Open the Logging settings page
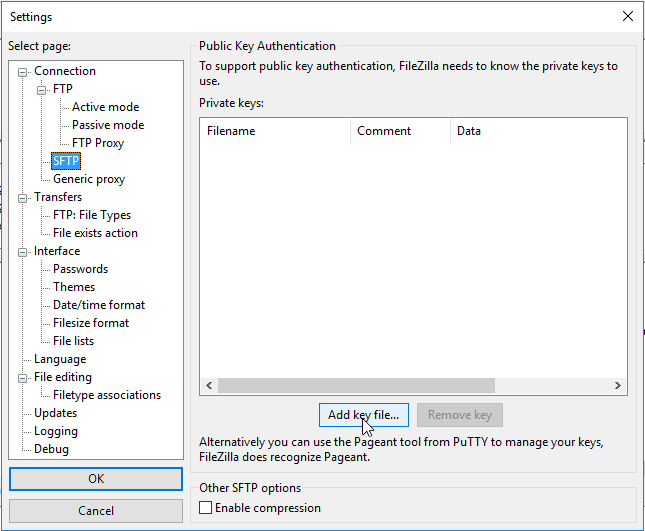This screenshot has height=531, width=645. [x=56, y=431]
